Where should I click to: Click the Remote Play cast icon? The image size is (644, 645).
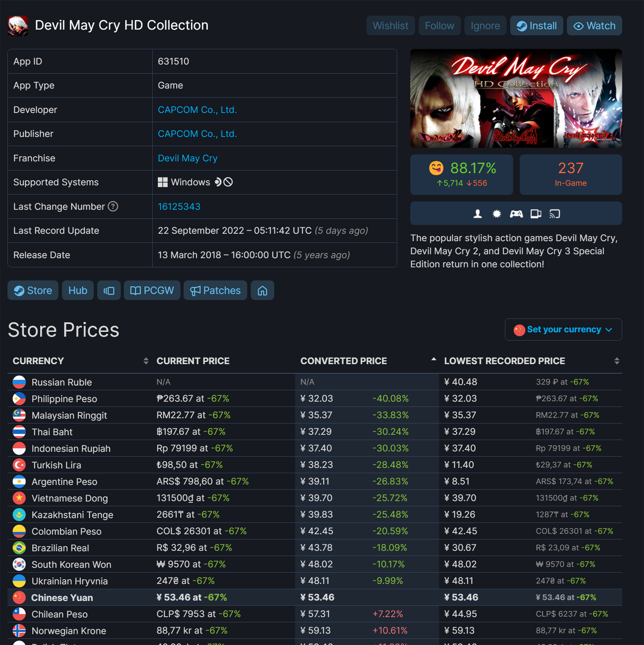555,214
